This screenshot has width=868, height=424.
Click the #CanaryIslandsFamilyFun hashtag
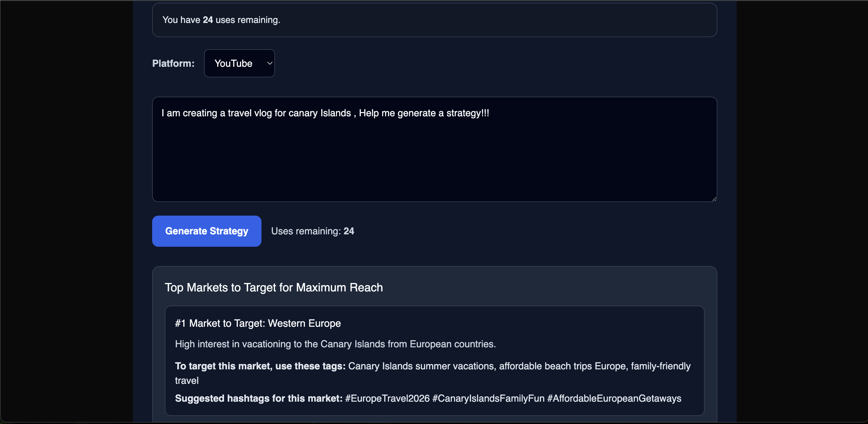point(488,398)
